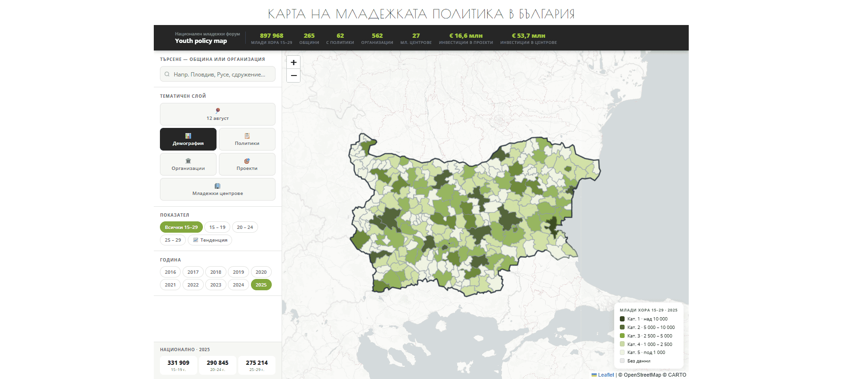Select year 2018
Viewport: 868px width, 379px height.
[216, 272]
